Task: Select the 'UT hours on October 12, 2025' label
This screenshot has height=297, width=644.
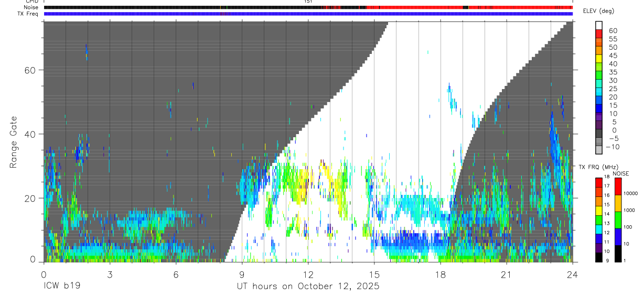Action: [x=308, y=287]
